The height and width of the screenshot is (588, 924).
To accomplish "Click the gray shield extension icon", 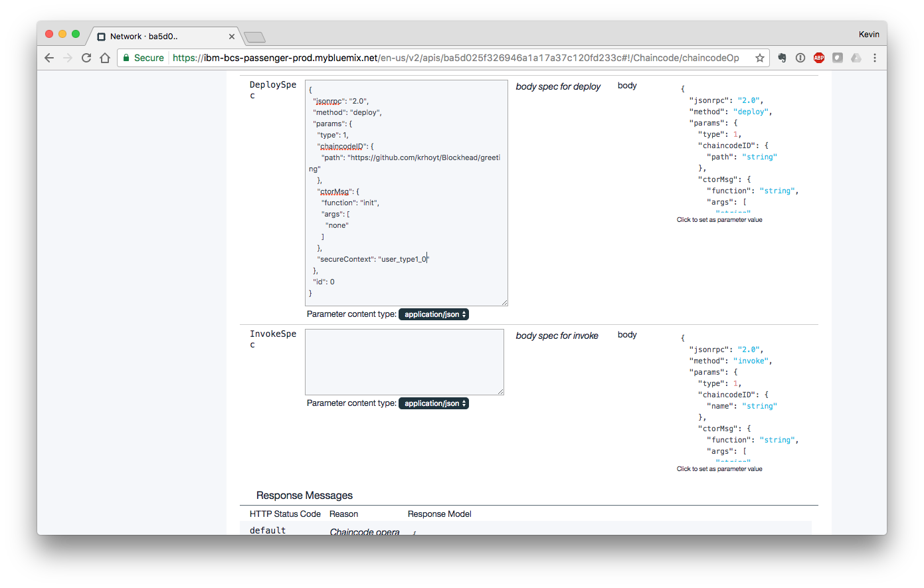I will coord(838,58).
